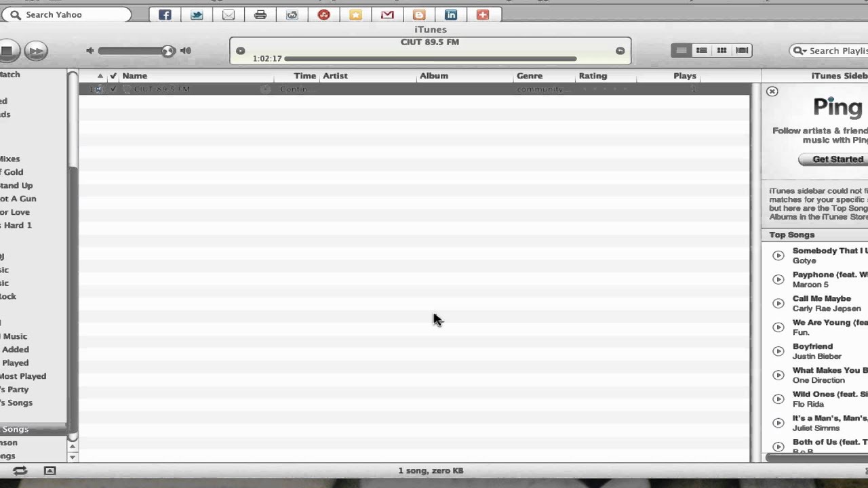Skip forward with the next track button
868x488 pixels.
(35, 50)
